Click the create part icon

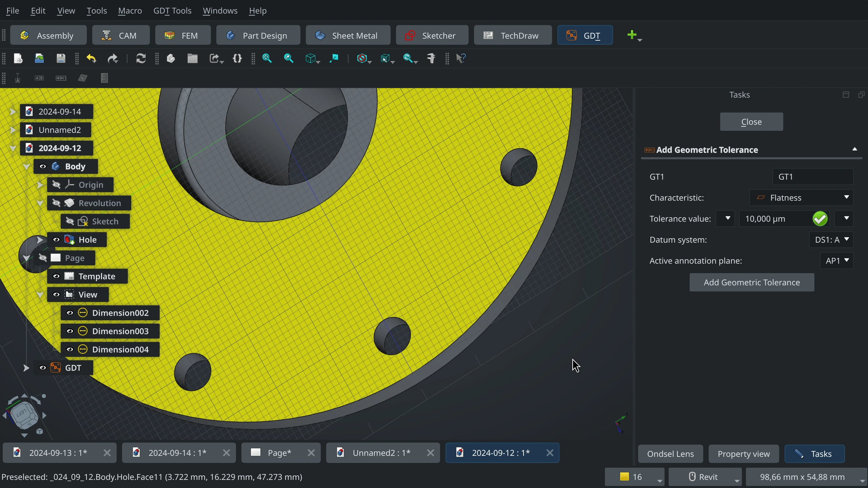[171, 58]
